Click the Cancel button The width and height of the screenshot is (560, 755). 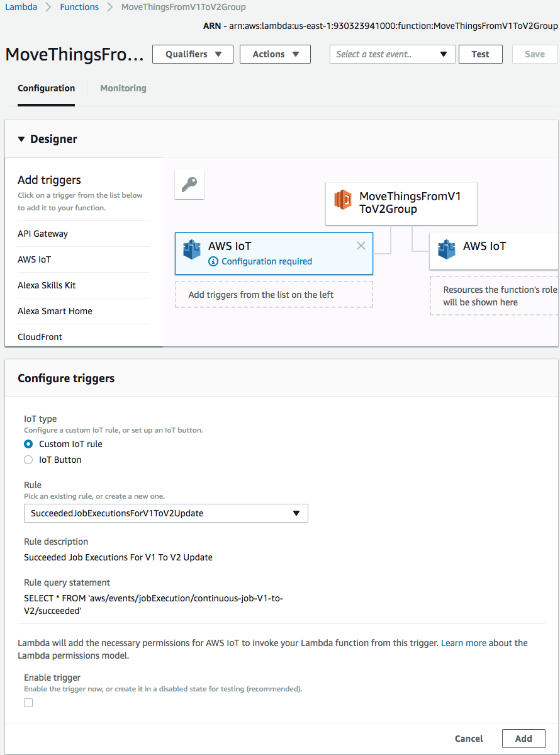click(x=469, y=739)
